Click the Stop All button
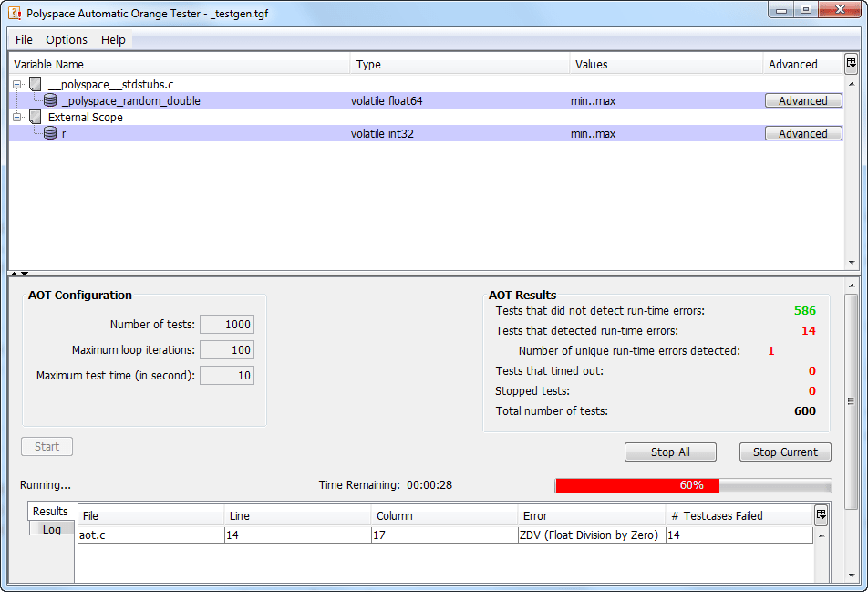Viewport: 868px width, 592px height. (670, 452)
